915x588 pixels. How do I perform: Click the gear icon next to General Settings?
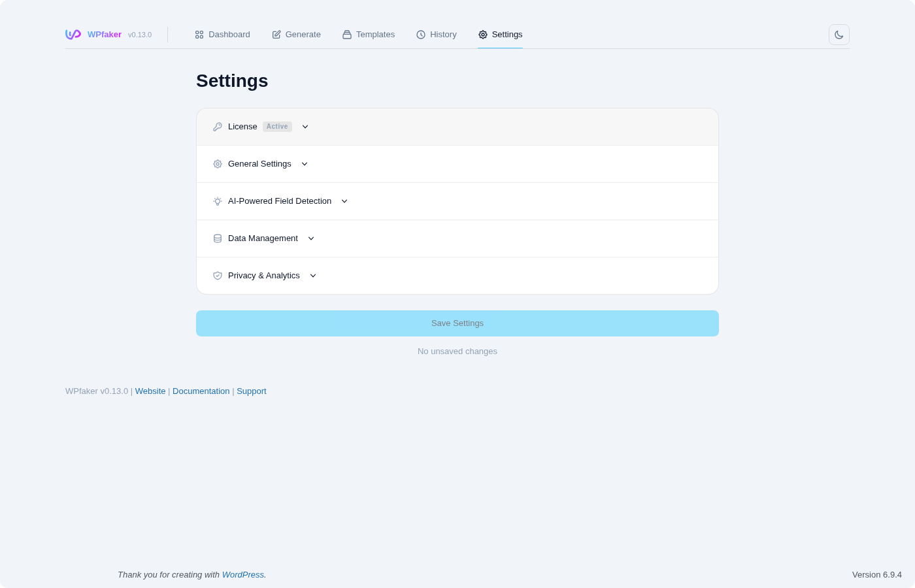pyautogui.click(x=218, y=164)
